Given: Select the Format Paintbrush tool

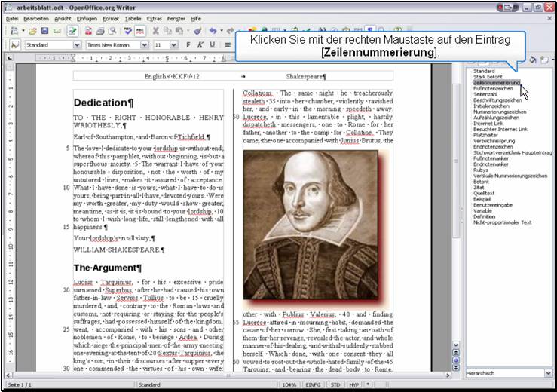Looking at the screenshot, I should point(196,31).
